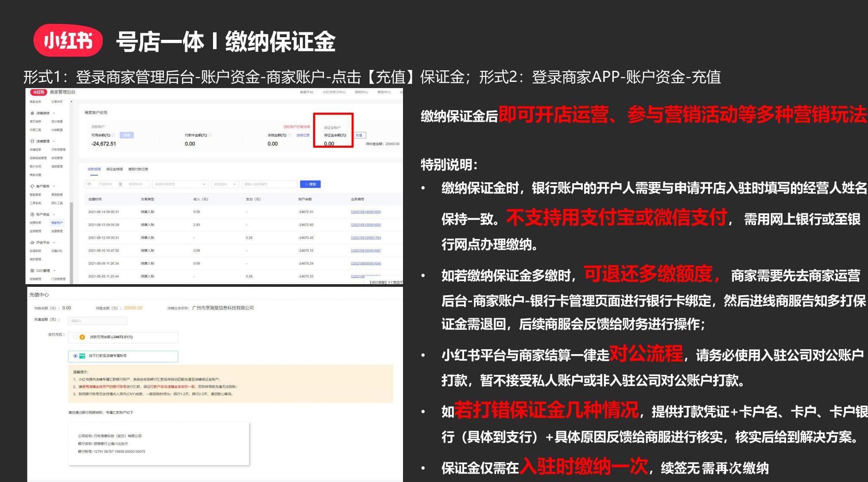The width and height of the screenshot is (868, 482).
Task: Open business number D202108140001655 link
Action: (366, 212)
